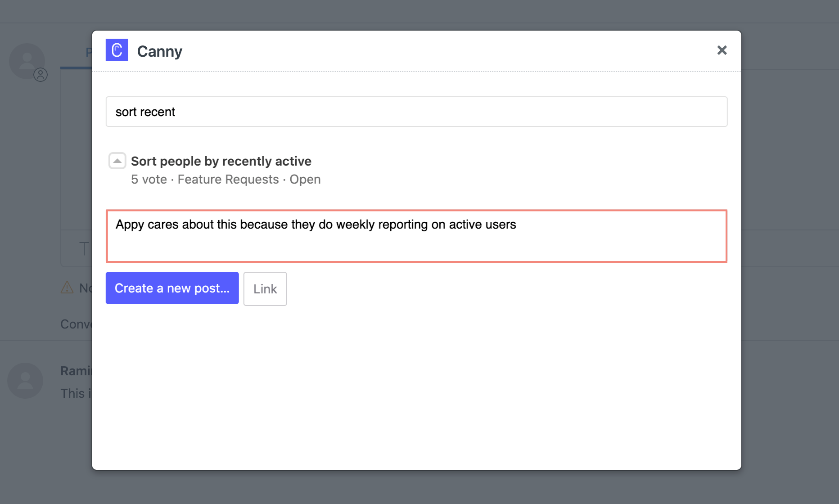
Task: Click the warning triangle icon behind dialog
Action: pos(67,288)
